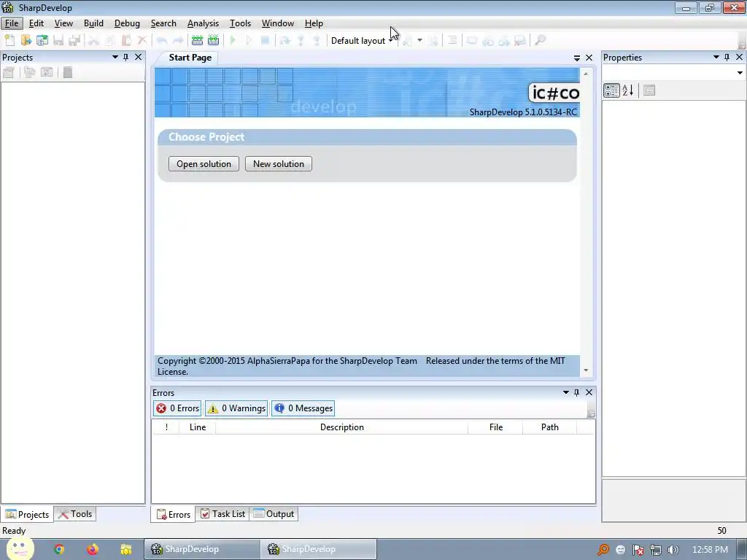Switch to the Output tab
Image resolution: width=747 pixels, height=560 pixels.
[x=274, y=514]
